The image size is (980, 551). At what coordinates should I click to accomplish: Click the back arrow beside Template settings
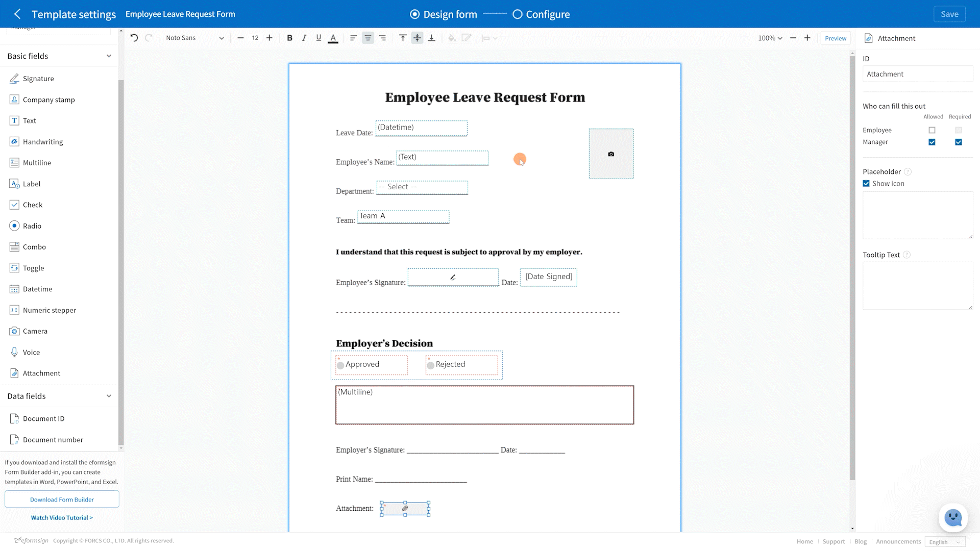coord(17,14)
